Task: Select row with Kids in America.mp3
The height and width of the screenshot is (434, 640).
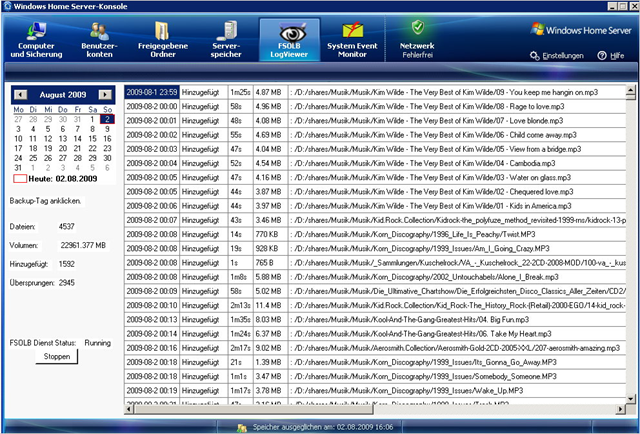Action: tap(375, 206)
